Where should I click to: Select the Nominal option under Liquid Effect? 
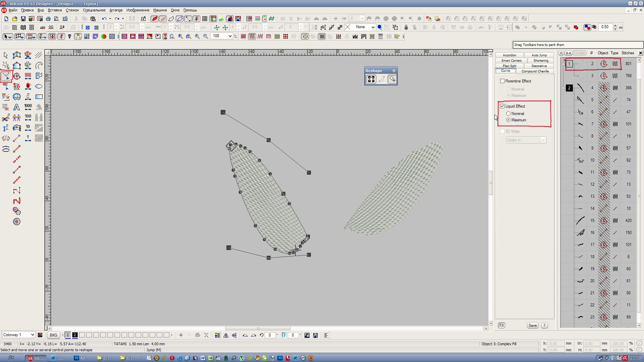tap(508, 114)
